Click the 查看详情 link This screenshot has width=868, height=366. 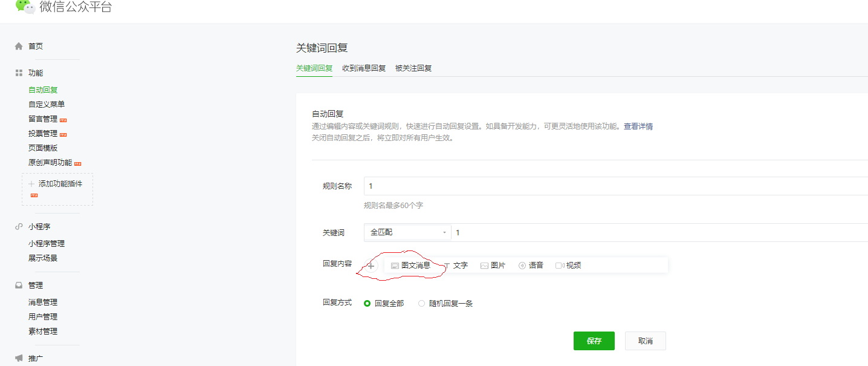tap(638, 126)
